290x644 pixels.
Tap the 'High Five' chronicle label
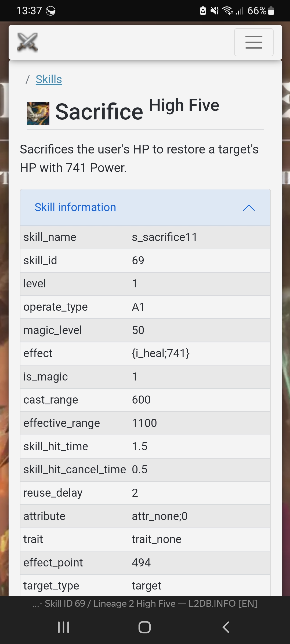pyautogui.click(x=184, y=105)
